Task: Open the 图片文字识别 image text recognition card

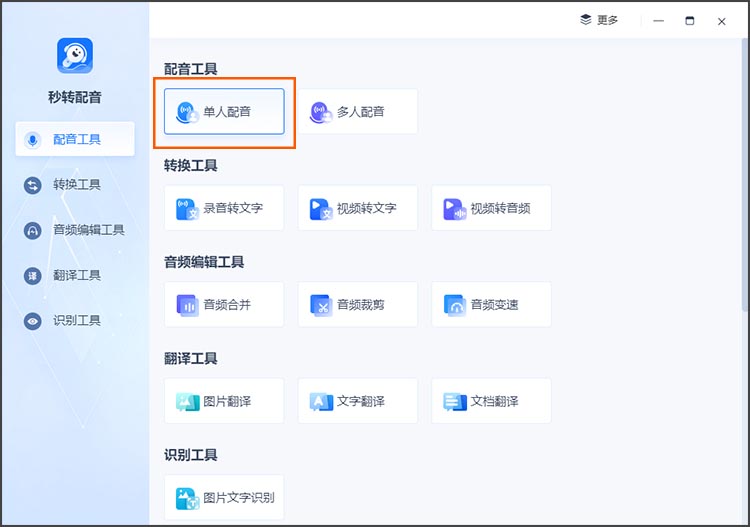Action: [x=224, y=497]
